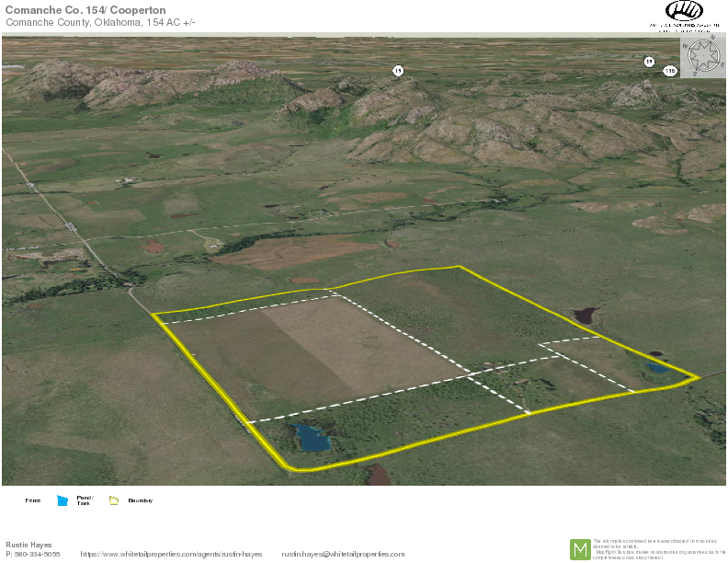
Task: Click the small blue pond near the east corner
Action: coord(656,367)
